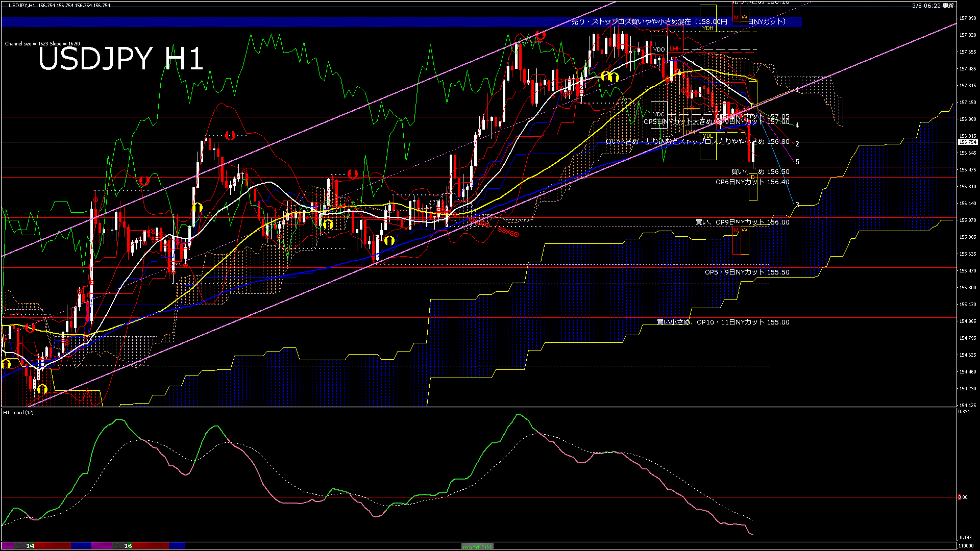This screenshot has height=551, width=980.
Task: Click the paired yellow up-arrow signals near 157.4
Action: [609, 77]
